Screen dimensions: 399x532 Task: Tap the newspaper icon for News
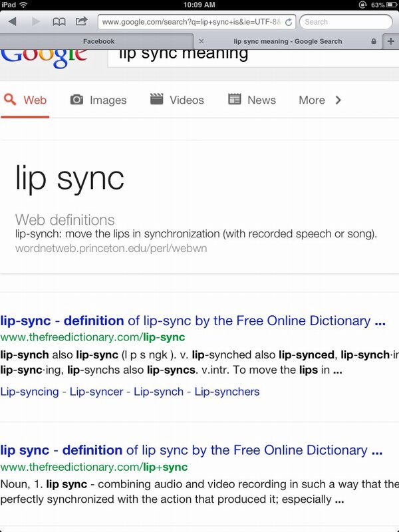coord(235,99)
